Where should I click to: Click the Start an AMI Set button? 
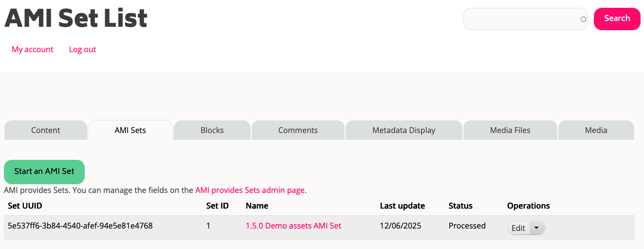pos(44,172)
